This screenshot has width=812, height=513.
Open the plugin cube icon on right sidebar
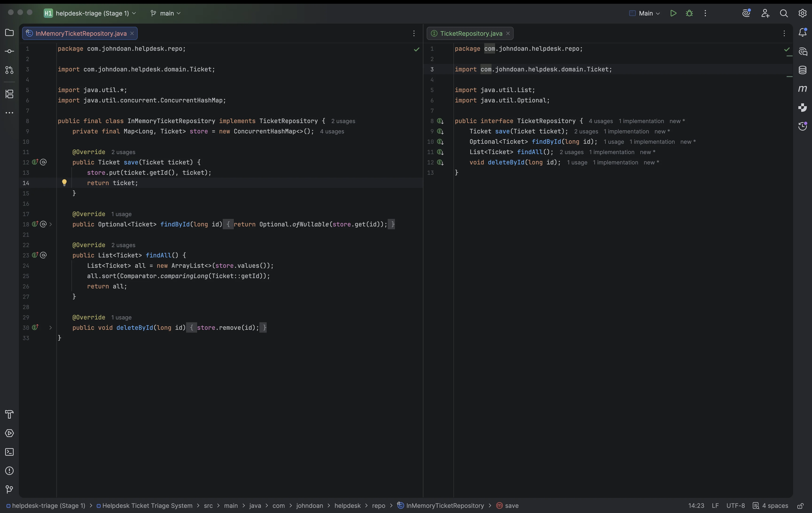click(x=803, y=108)
